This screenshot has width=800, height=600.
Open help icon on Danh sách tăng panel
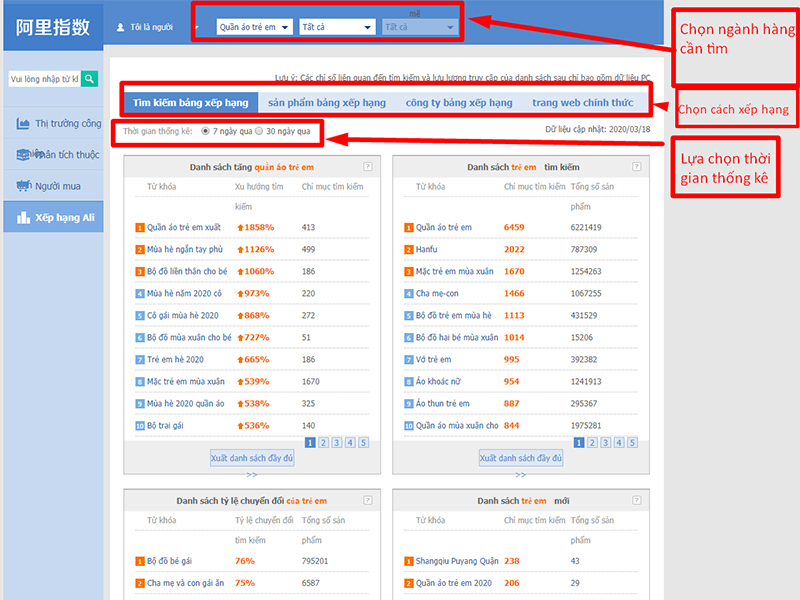[x=368, y=167]
